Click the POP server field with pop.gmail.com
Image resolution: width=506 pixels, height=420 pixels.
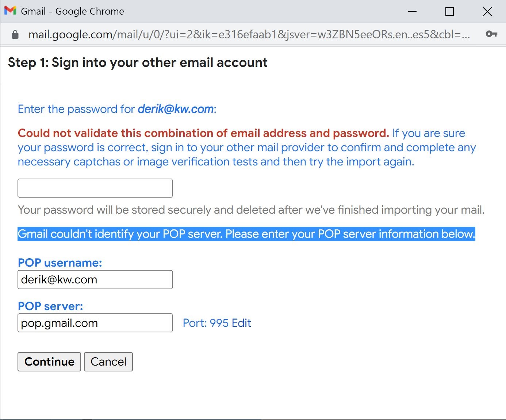click(x=95, y=323)
